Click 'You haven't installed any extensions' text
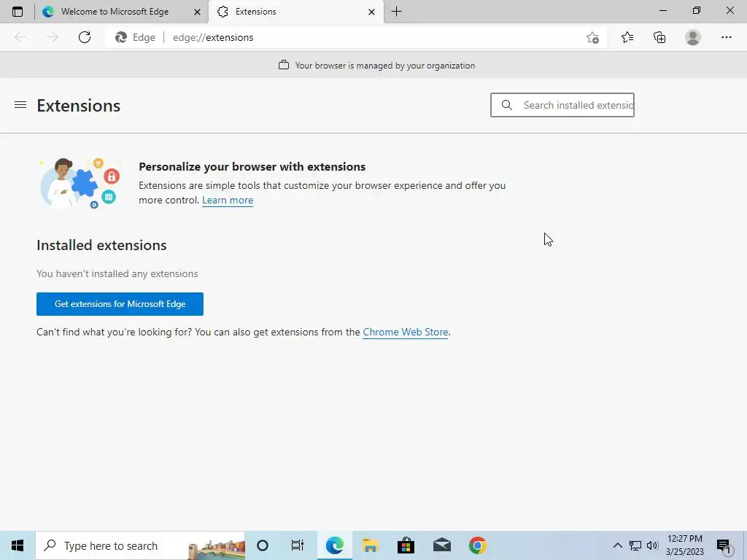The width and height of the screenshot is (747, 560). 117,274
